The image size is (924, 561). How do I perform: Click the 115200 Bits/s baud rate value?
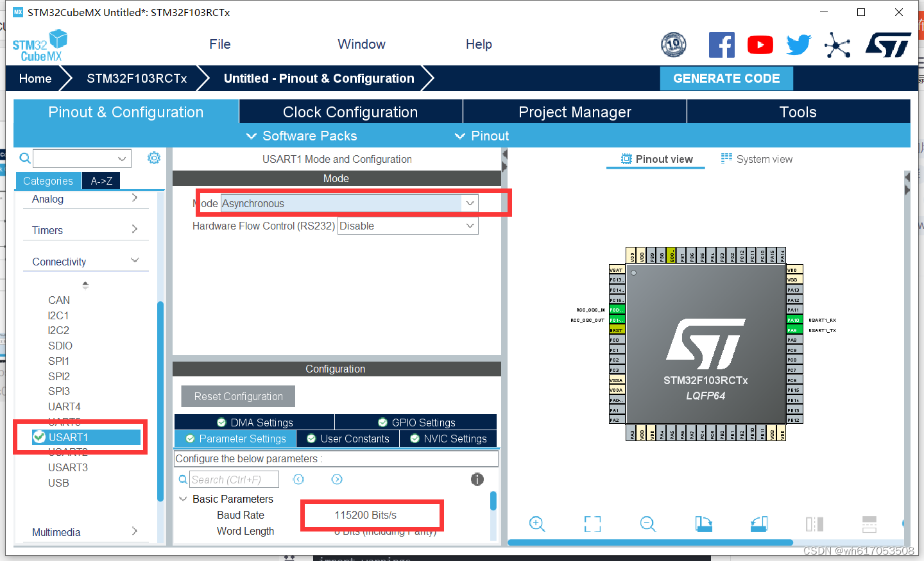point(366,515)
